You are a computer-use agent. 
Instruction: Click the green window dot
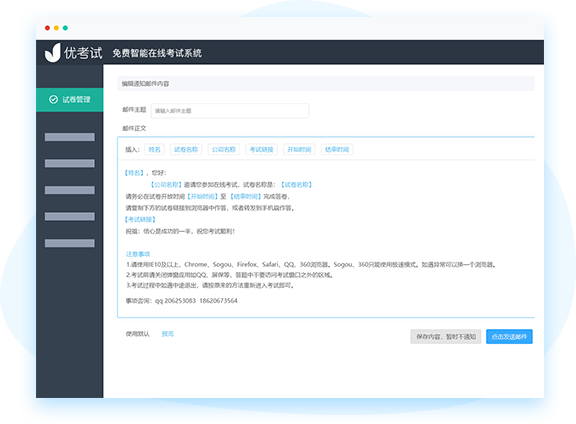[x=65, y=28]
